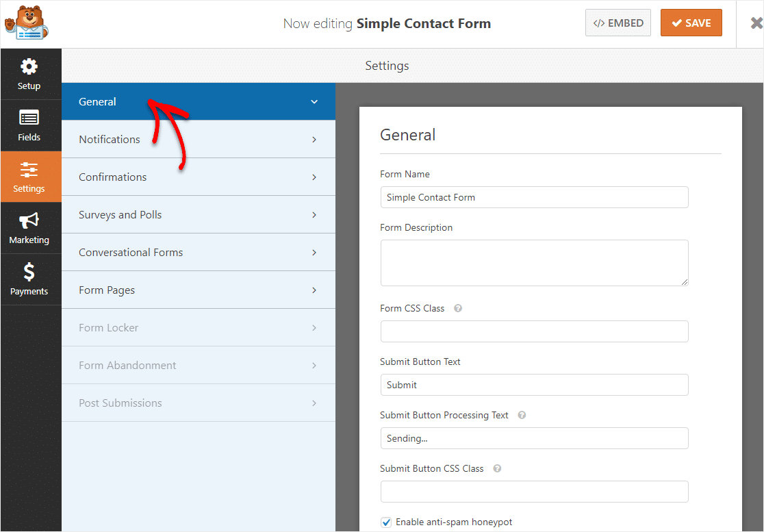Open the Form Pages tab

coord(199,290)
